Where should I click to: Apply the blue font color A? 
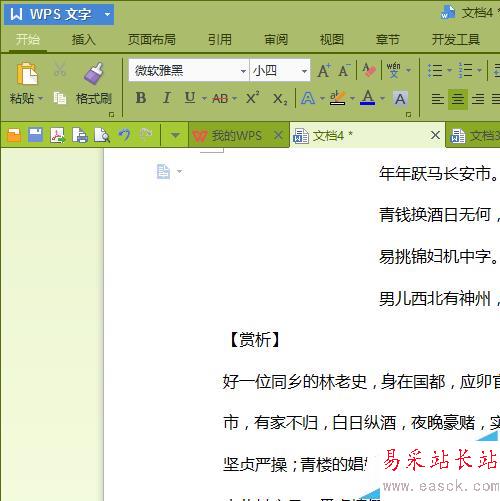[368, 98]
